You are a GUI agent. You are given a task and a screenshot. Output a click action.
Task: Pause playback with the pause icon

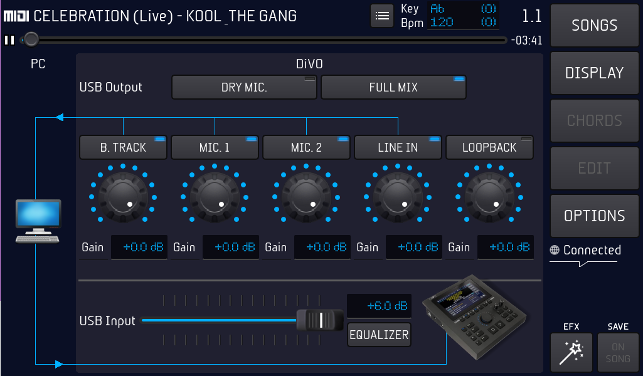click(9, 40)
